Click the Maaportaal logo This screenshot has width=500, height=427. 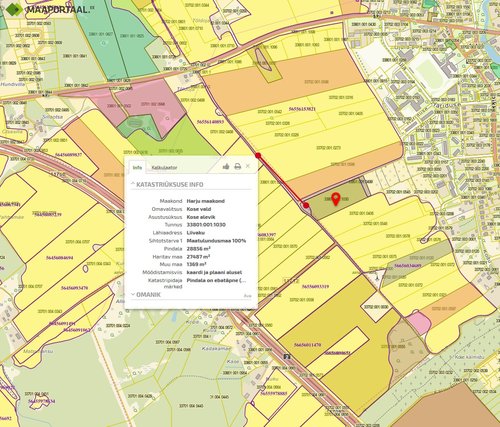(x=48, y=9)
